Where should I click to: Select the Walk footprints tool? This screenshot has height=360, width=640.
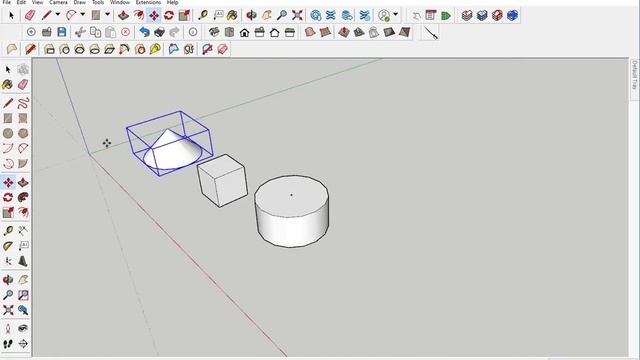(x=8, y=344)
